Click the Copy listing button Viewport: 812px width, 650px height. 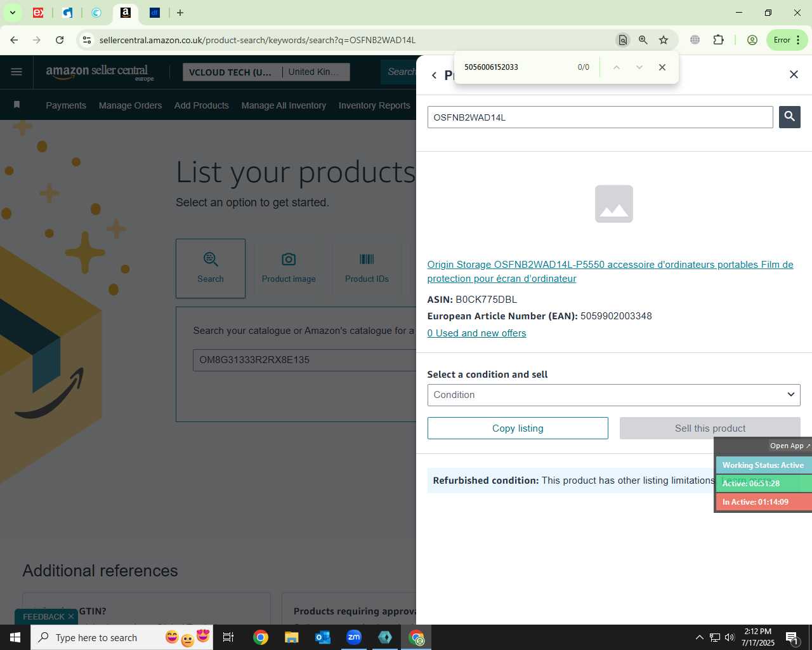click(518, 428)
